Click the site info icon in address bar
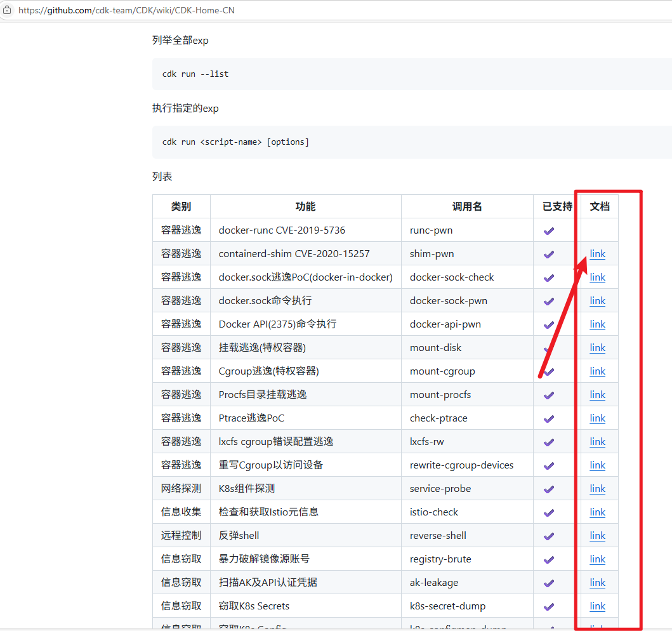672x631 pixels. coord(8,10)
